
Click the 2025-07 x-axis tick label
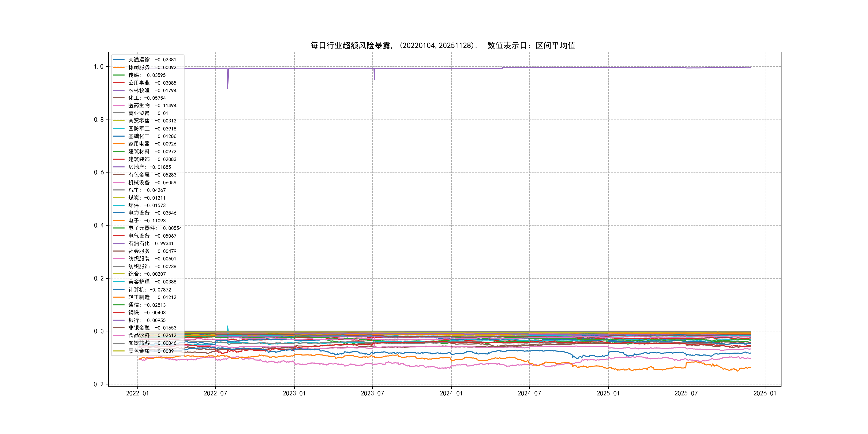click(x=686, y=393)
